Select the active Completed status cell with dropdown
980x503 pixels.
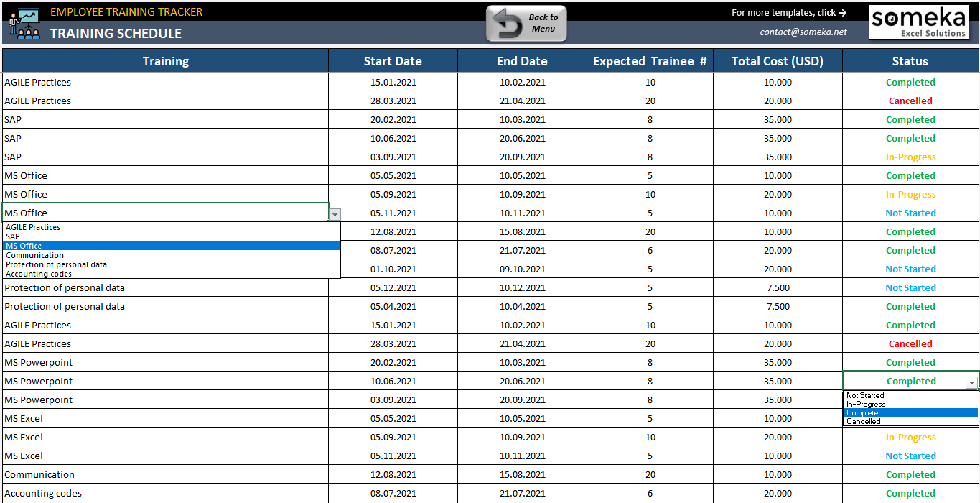click(910, 381)
